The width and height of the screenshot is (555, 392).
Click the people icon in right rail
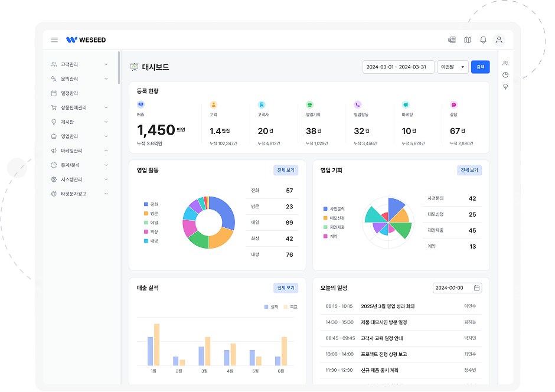click(505, 63)
